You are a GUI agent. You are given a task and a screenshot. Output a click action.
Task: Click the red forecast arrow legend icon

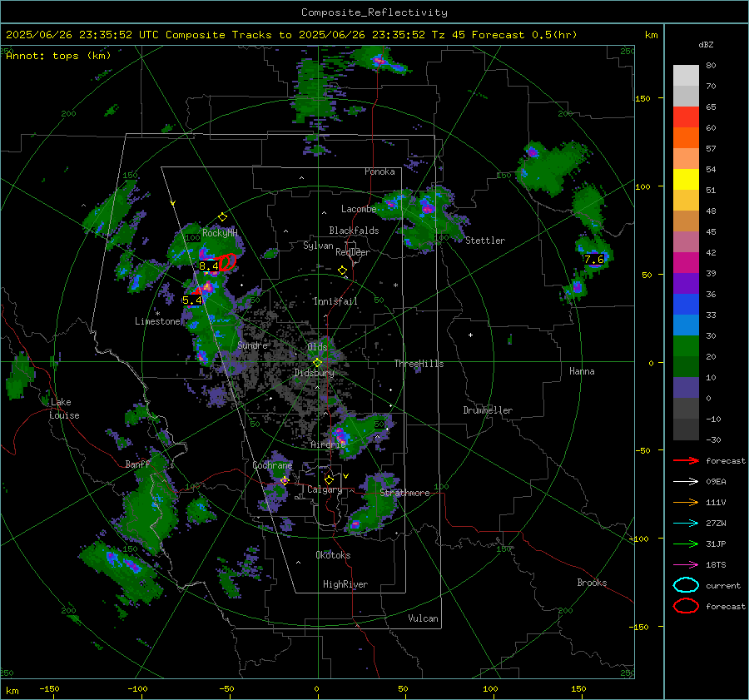tap(686, 460)
